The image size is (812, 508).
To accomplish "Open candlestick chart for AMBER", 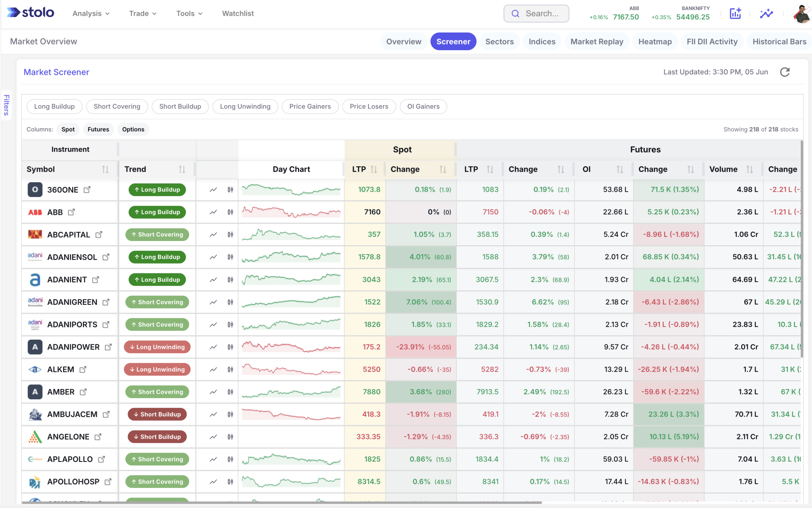I will point(230,392).
